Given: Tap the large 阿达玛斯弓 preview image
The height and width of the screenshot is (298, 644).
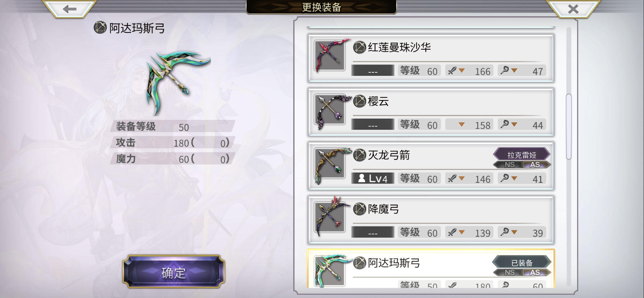Looking at the screenshot, I should click(178, 83).
